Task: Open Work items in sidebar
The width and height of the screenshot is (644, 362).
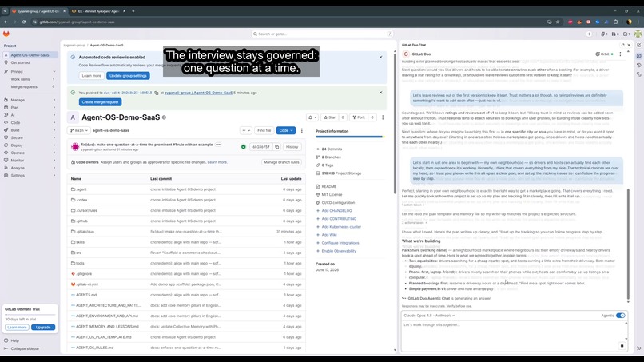Action: tap(30, 79)
